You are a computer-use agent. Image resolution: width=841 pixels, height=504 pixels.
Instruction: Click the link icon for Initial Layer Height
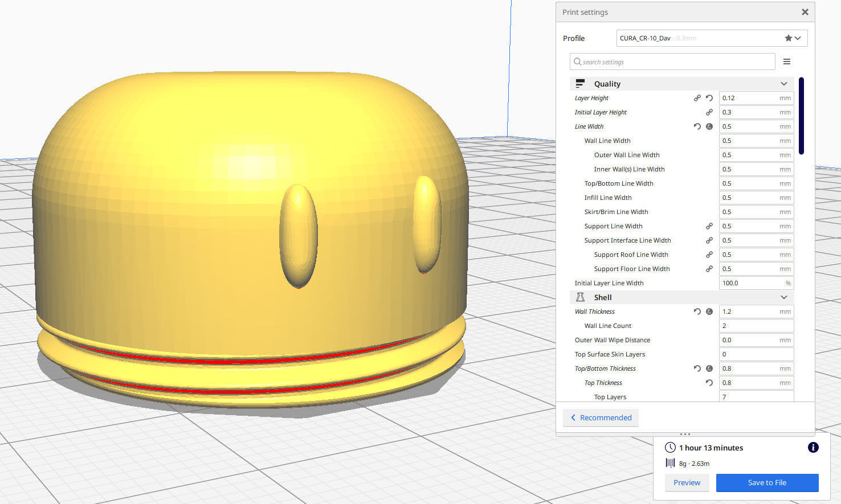pos(709,112)
